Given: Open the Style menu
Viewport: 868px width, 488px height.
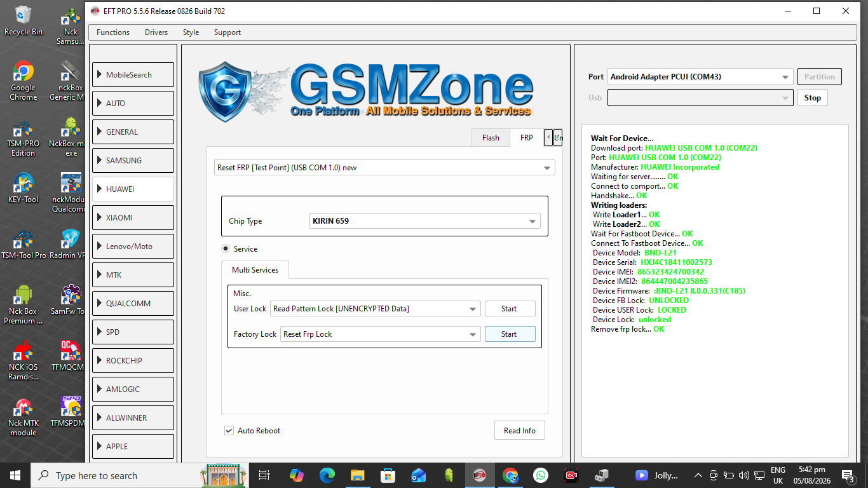Looking at the screenshot, I should point(191,32).
